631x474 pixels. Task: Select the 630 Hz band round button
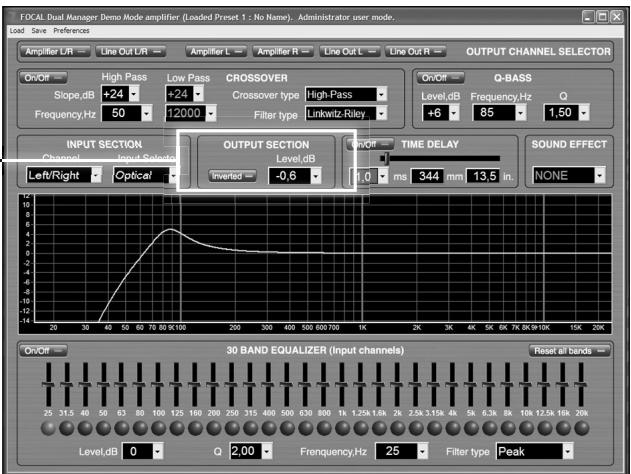tap(305, 428)
